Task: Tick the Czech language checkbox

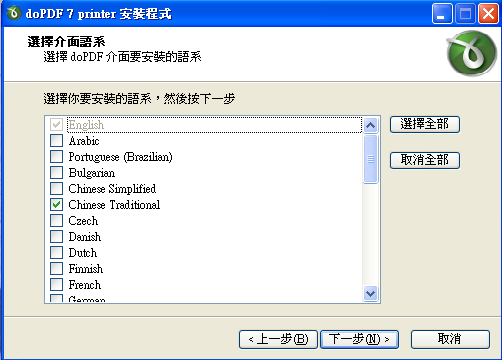Action: 56,221
